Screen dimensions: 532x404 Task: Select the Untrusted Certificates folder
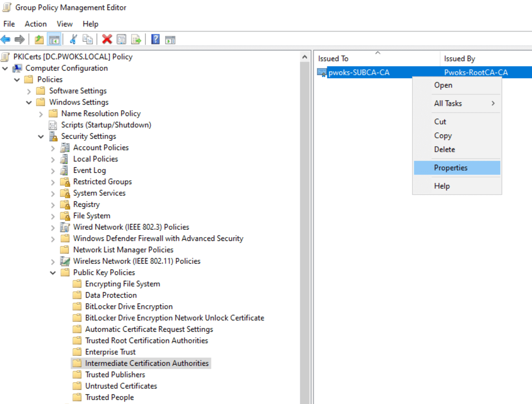coord(121,386)
